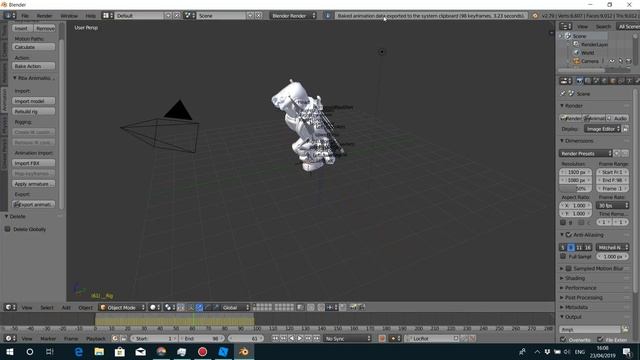Image resolution: width=640 pixels, height=360 pixels.
Task: Open the viewport shading selector
Action: point(155,307)
